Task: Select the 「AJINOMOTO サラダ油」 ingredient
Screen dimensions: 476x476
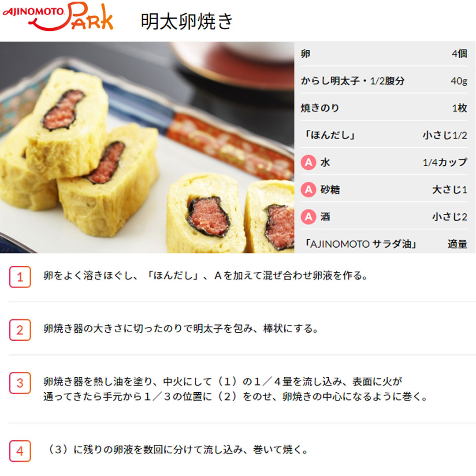Action: tap(361, 244)
